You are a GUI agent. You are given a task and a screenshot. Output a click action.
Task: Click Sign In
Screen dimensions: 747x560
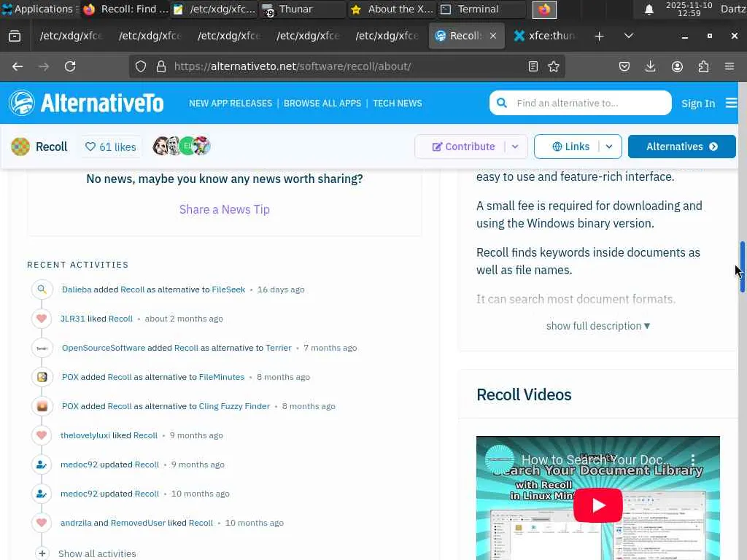pos(698,104)
